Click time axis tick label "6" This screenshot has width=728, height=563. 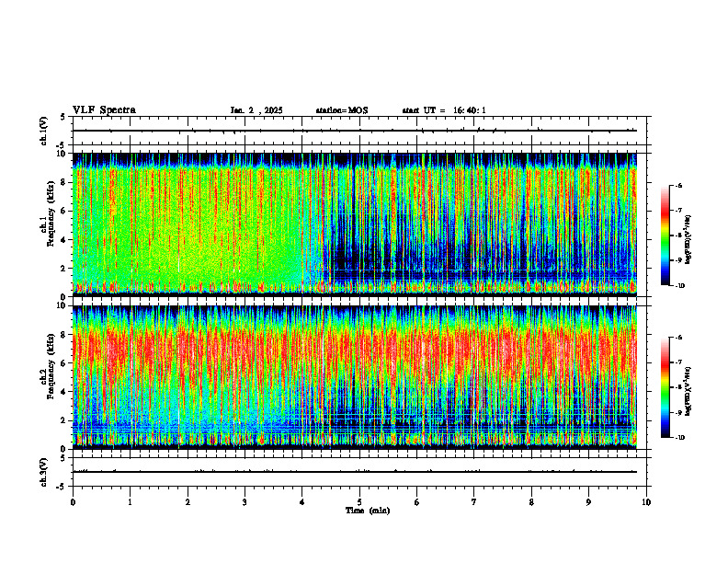[417, 502]
